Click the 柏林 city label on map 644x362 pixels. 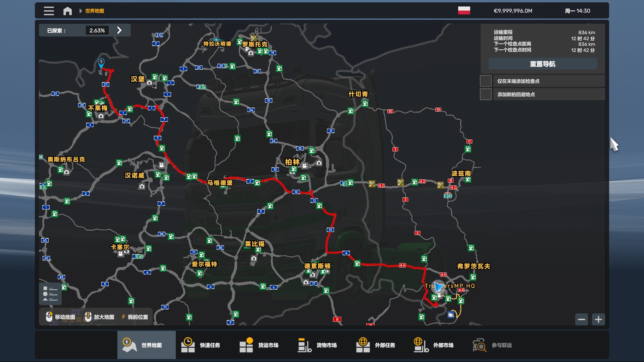292,162
